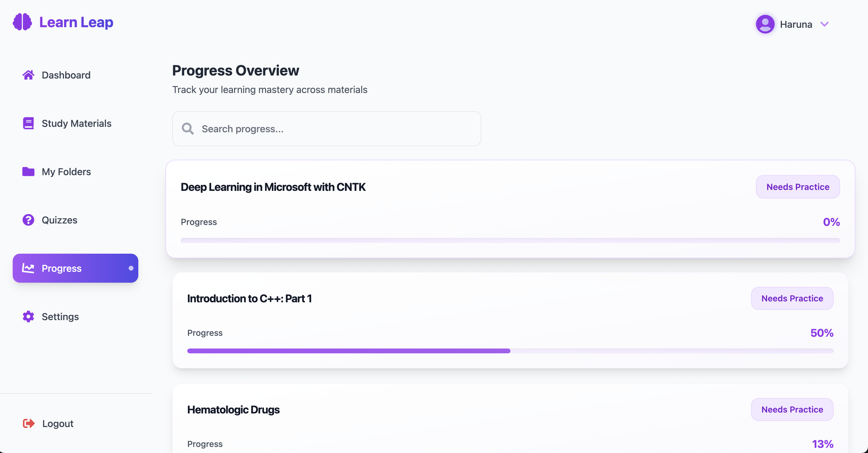Click the Logout link
Image resolution: width=868 pixels, height=453 pixels.
click(x=58, y=423)
